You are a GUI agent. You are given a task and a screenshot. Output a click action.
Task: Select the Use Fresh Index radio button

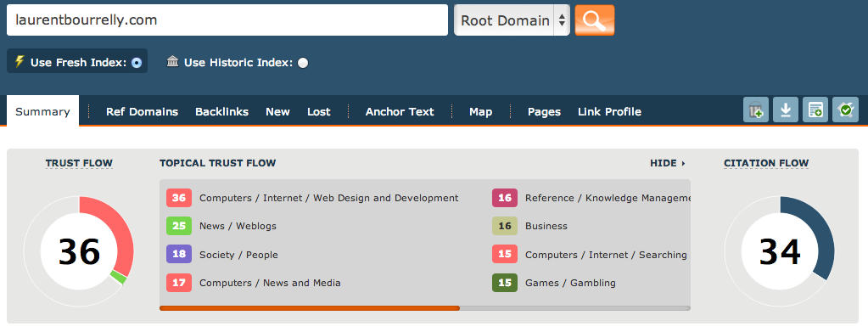[137, 63]
